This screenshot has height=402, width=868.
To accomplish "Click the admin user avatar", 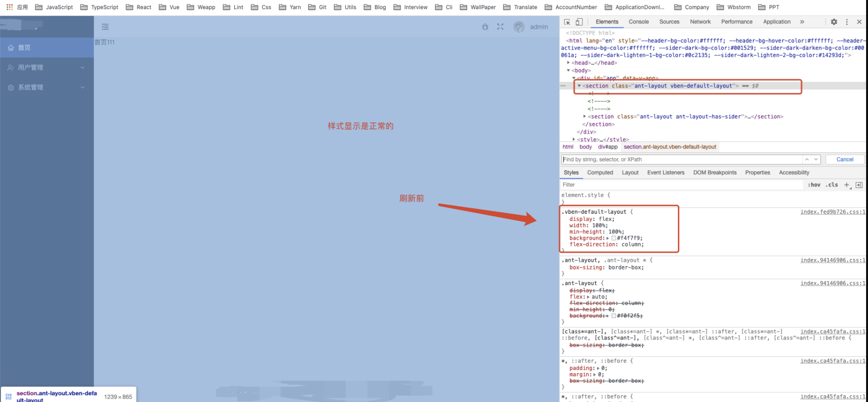I will click(x=519, y=27).
